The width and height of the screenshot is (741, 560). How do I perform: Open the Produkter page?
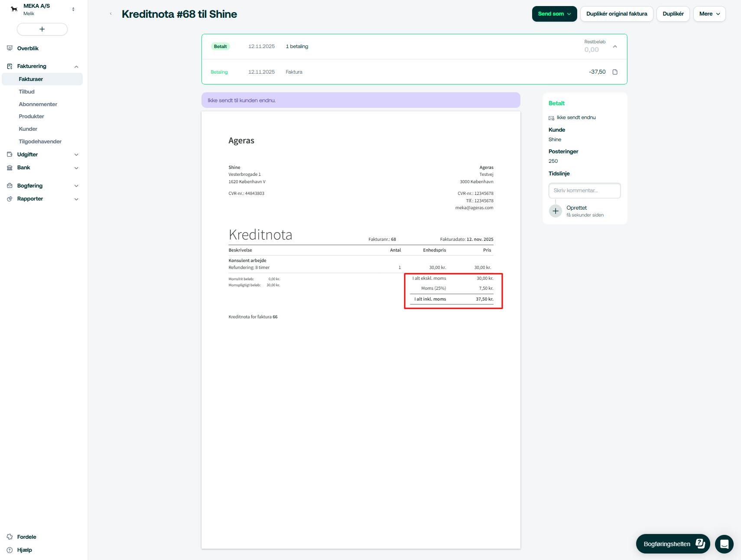pyautogui.click(x=31, y=117)
